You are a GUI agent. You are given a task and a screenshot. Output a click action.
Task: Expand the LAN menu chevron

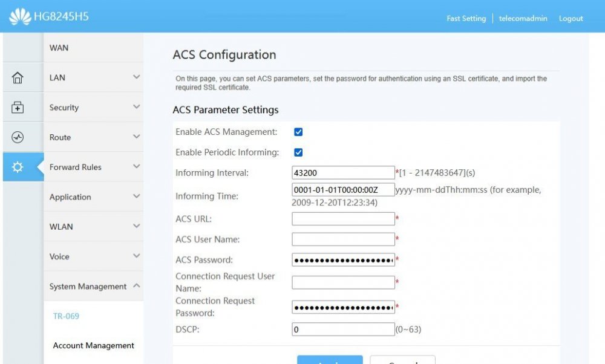point(136,77)
